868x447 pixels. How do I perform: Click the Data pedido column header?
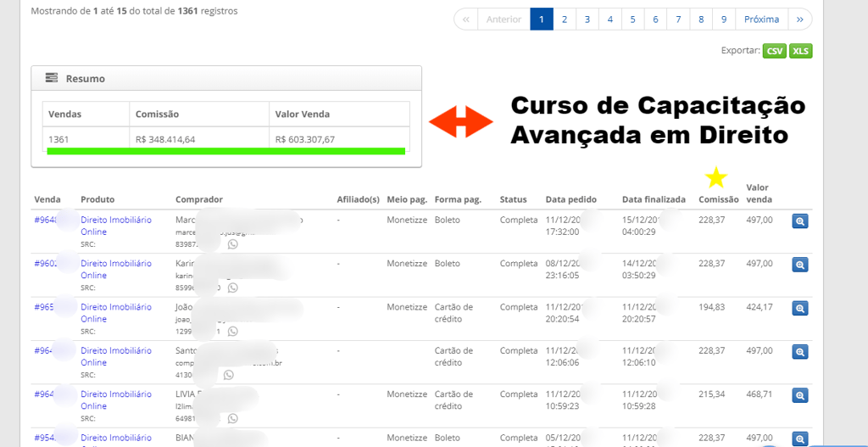coord(571,199)
